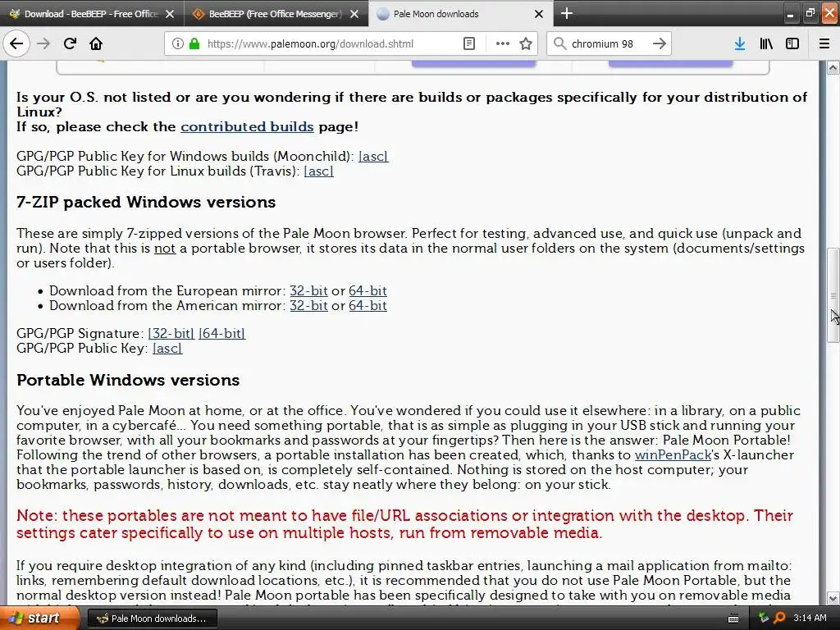
Task: Restore down the browser window
Action: coord(810,14)
